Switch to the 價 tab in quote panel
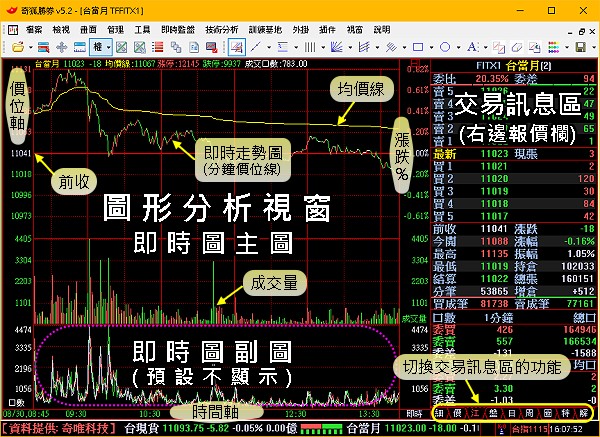Image resolution: width=600 pixels, height=437 pixels. pyautogui.click(x=457, y=413)
